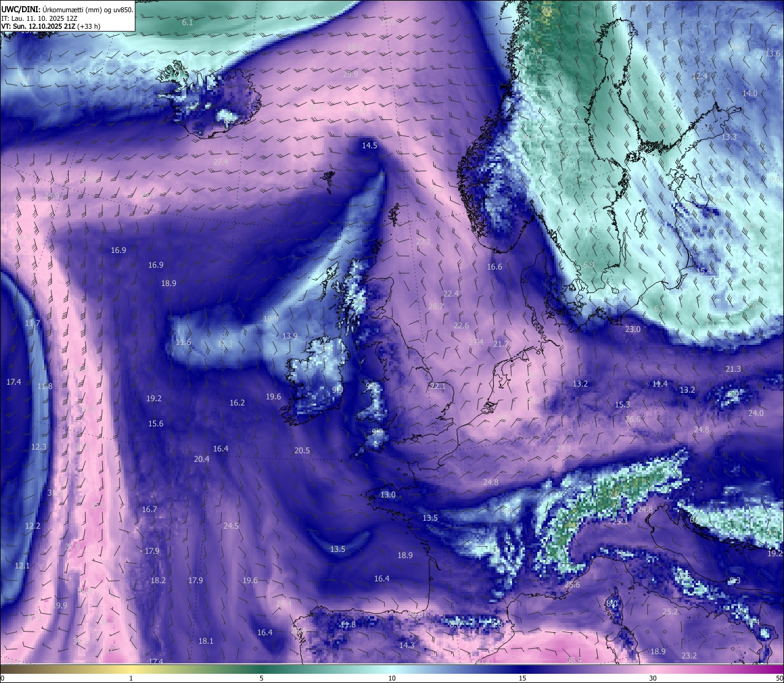
Task: Click the map value '13.3' over Finland
Action: click(x=729, y=137)
